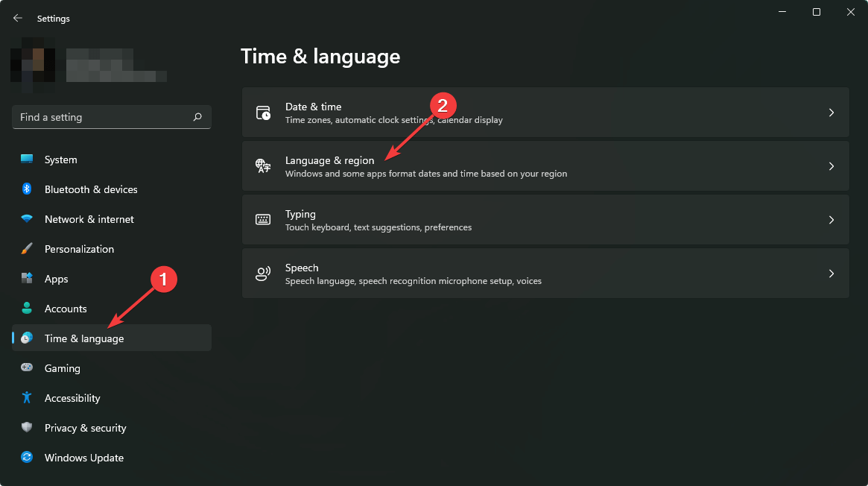
Task: Select Time & language in the sidebar
Action: tap(82, 338)
